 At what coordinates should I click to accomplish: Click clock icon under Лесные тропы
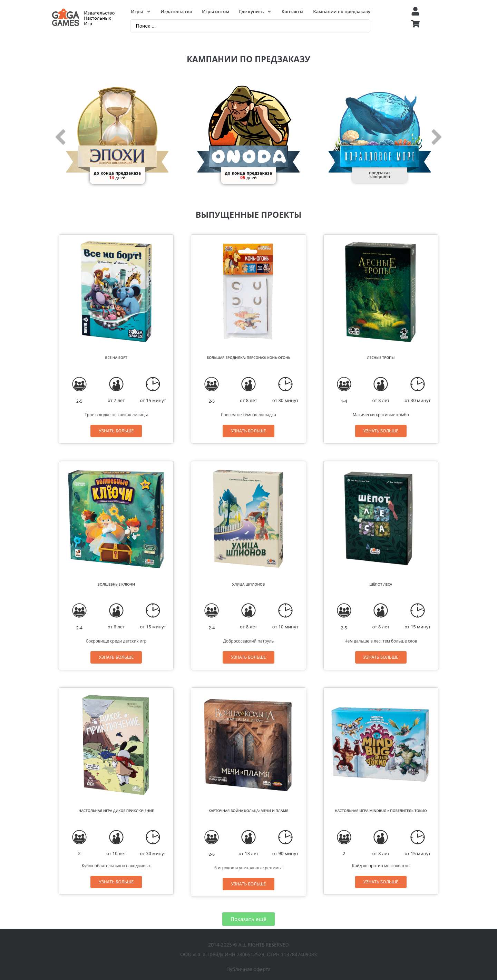tap(418, 384)
